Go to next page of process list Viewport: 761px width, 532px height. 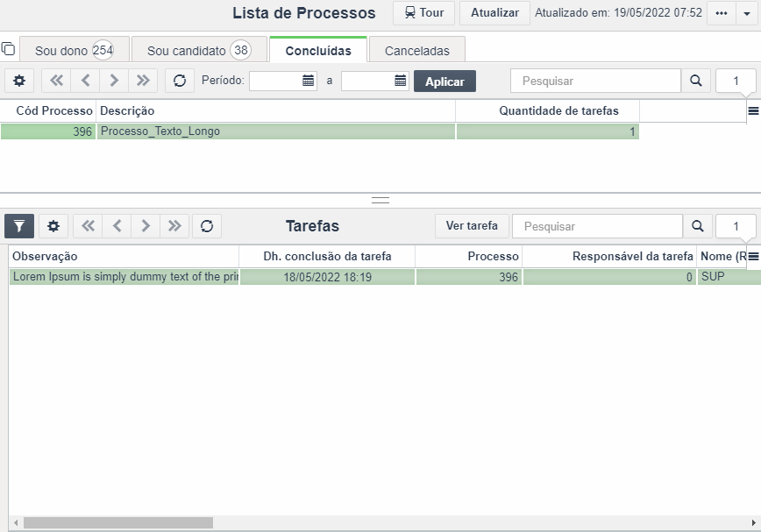[114, 81]
